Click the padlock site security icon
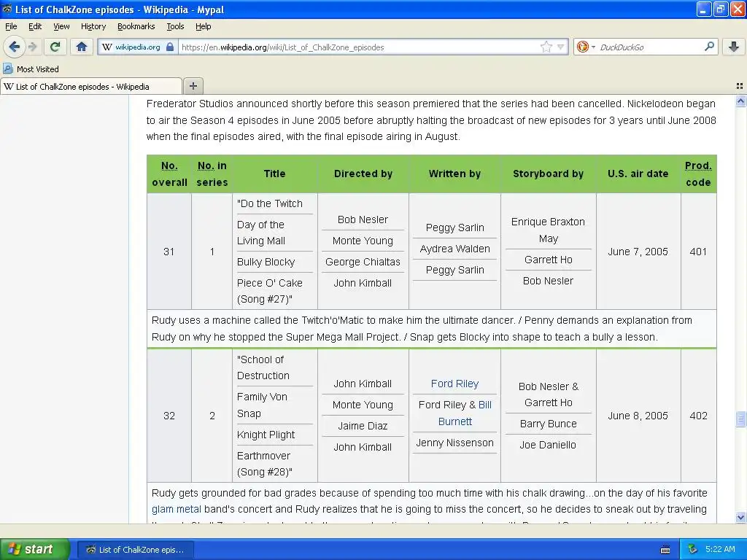Screen dimensions: 747x560 170,47
